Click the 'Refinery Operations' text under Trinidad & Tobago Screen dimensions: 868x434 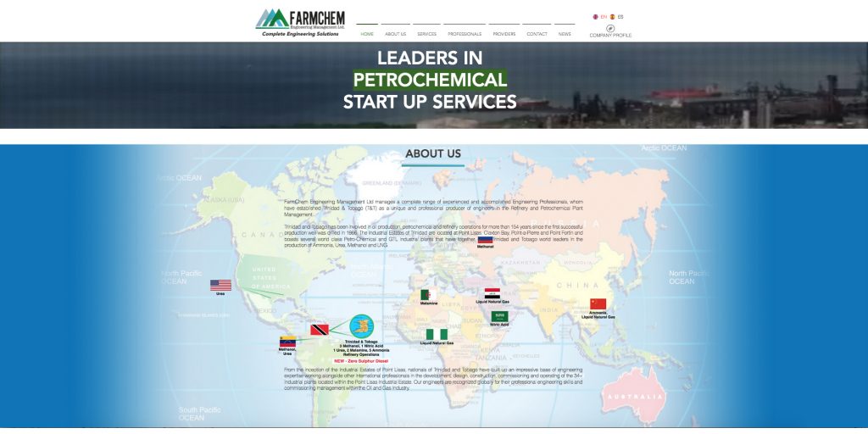(x=361, y=354)
